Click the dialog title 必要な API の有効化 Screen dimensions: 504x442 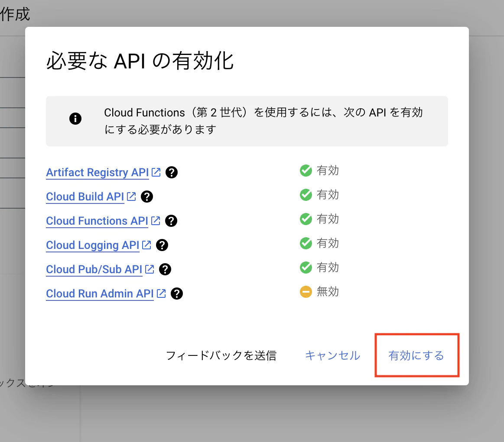[140, 61]
